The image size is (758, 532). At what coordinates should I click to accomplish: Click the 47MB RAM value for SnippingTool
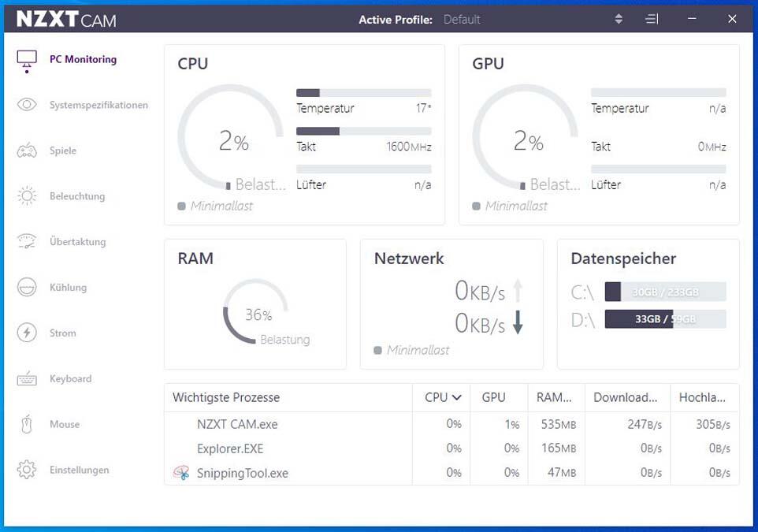pos(562,473)
